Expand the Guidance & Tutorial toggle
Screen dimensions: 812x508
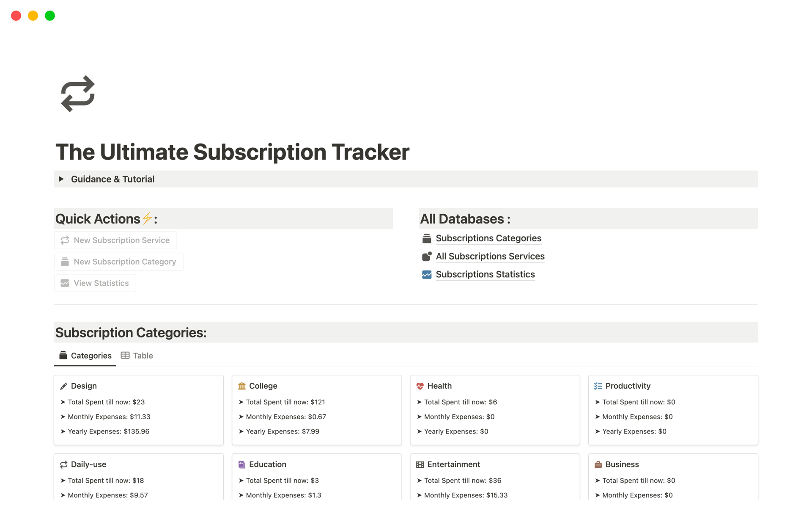(61, 179)
